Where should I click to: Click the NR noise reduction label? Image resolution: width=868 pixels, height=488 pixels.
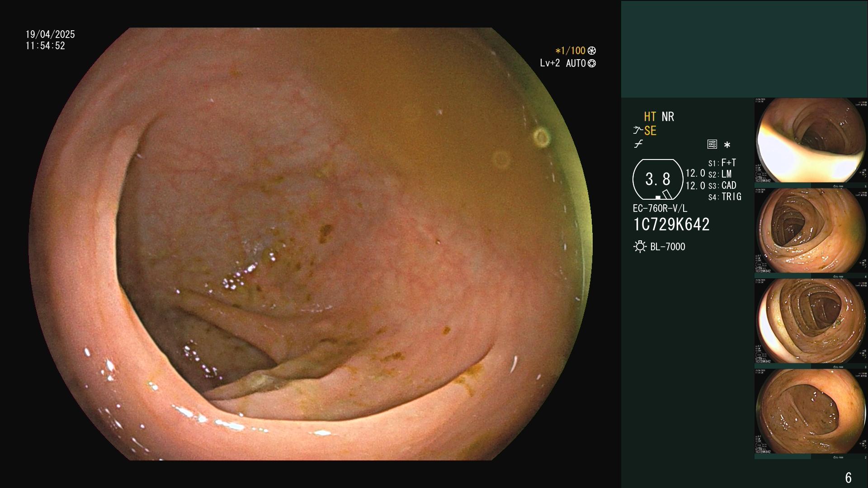coord(668,117)
